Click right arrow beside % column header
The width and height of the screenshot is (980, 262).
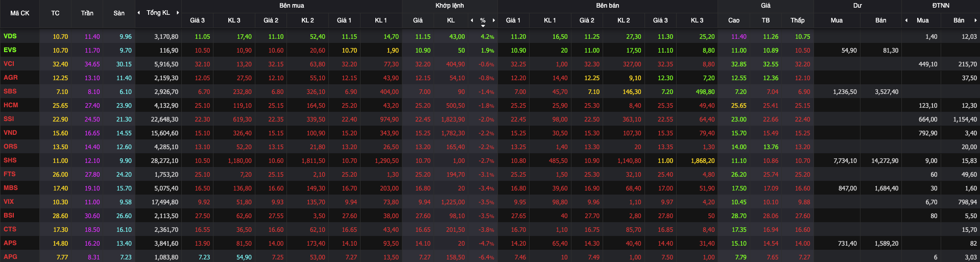pos(494,20)
